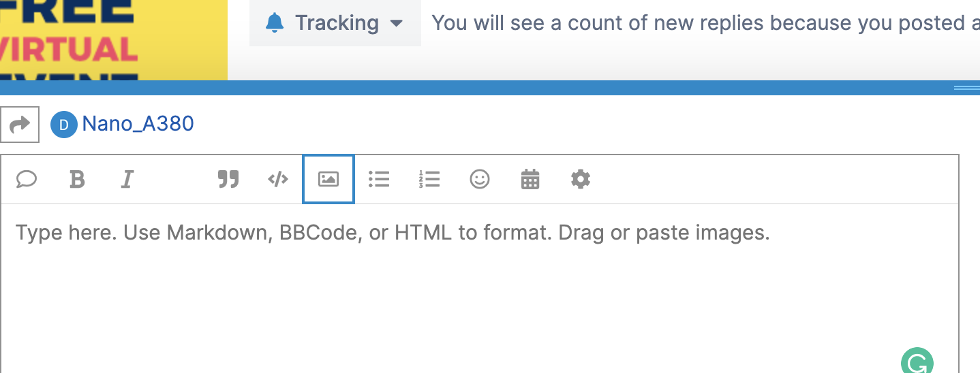Insert a blockquote with quotation marks icon

tap(228, 179)
